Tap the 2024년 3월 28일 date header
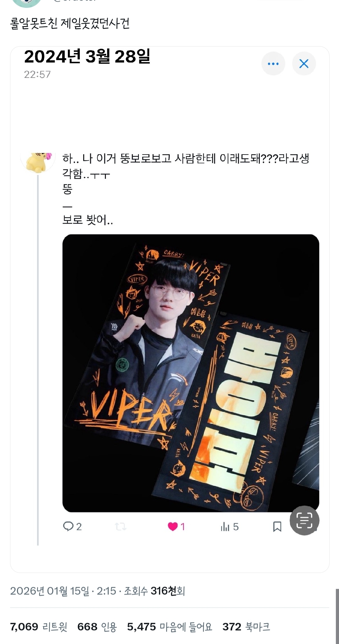The height and width of the screenshot is (644, 339). (x=87, y=57)
